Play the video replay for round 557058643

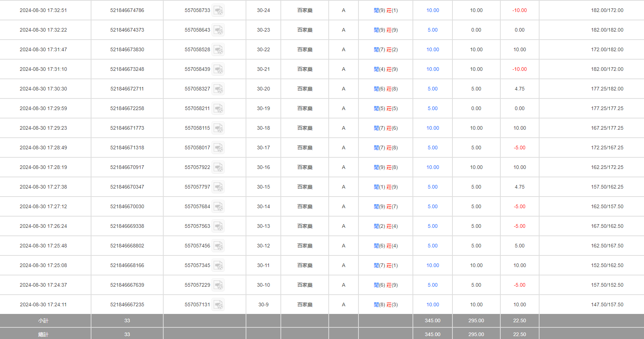click(218, 30)
